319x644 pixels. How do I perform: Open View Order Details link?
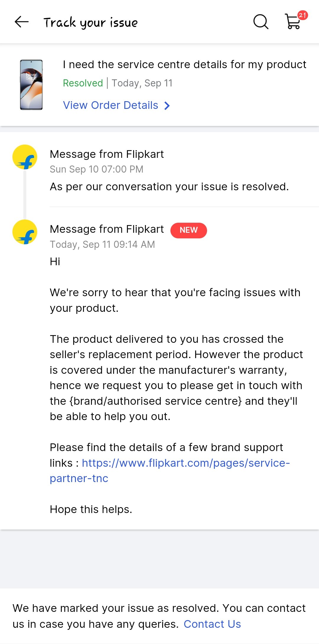point(111,105)
